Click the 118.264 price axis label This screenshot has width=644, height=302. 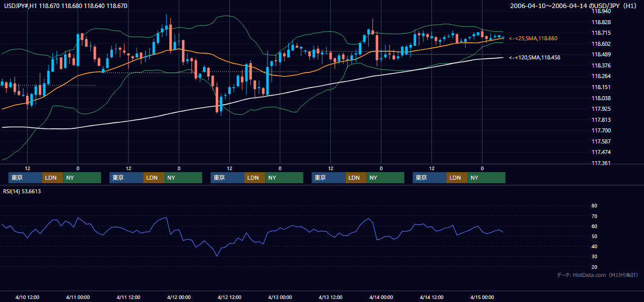coord(601,77)
